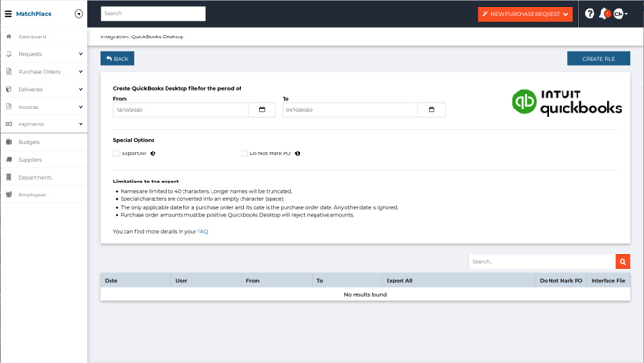Click the Employees people icon
Screen dimensions: 644x363
(8, 195)
